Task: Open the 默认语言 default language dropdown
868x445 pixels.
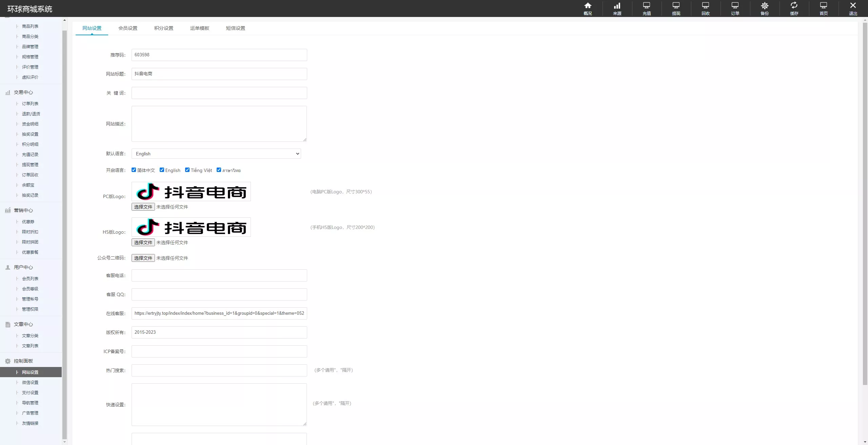Action: (x=216, y=154)
